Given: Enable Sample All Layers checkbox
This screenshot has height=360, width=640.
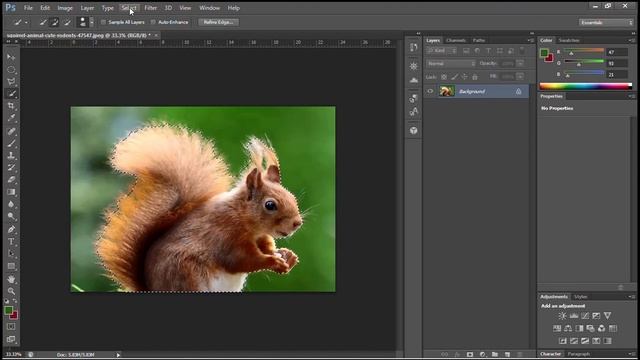Looking at the screenshot, I should (x=103, y=22).
